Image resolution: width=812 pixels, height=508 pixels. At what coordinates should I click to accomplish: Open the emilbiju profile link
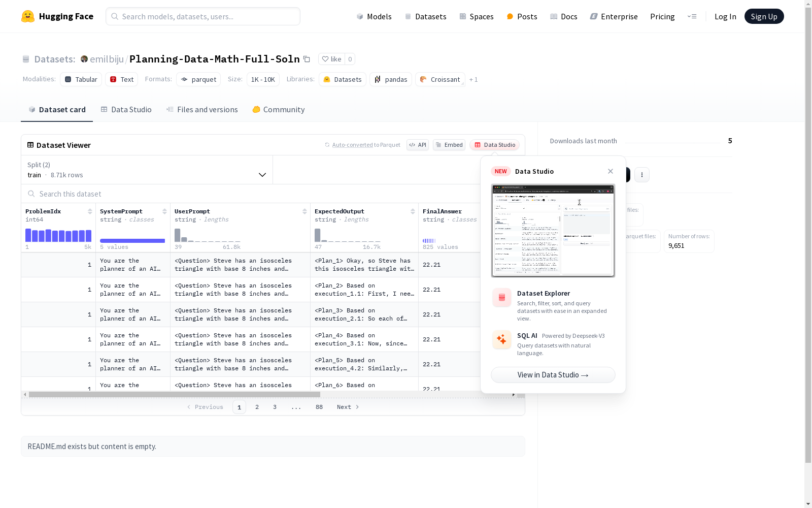tap(107, 59)
